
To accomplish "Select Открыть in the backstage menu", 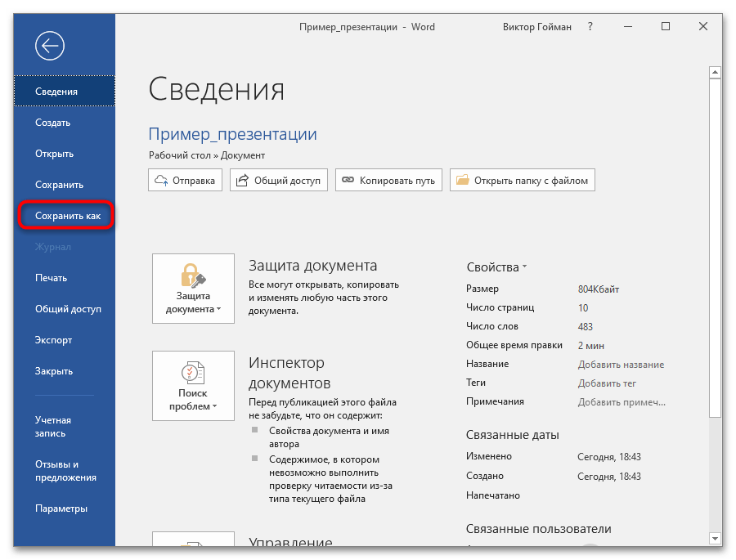I will click(x=65, y=154).
